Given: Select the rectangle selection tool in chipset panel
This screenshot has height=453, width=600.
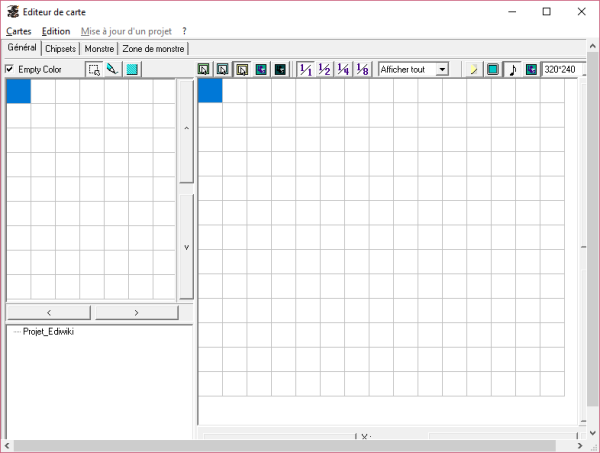Looking at the screenshot, I should pos(94,69).
